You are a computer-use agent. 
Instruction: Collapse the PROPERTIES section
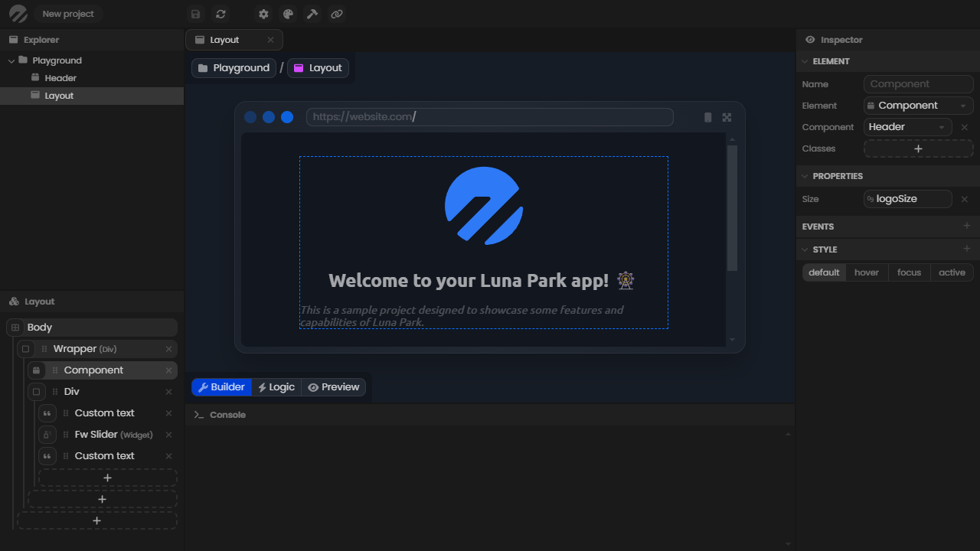tap(805, 176)
